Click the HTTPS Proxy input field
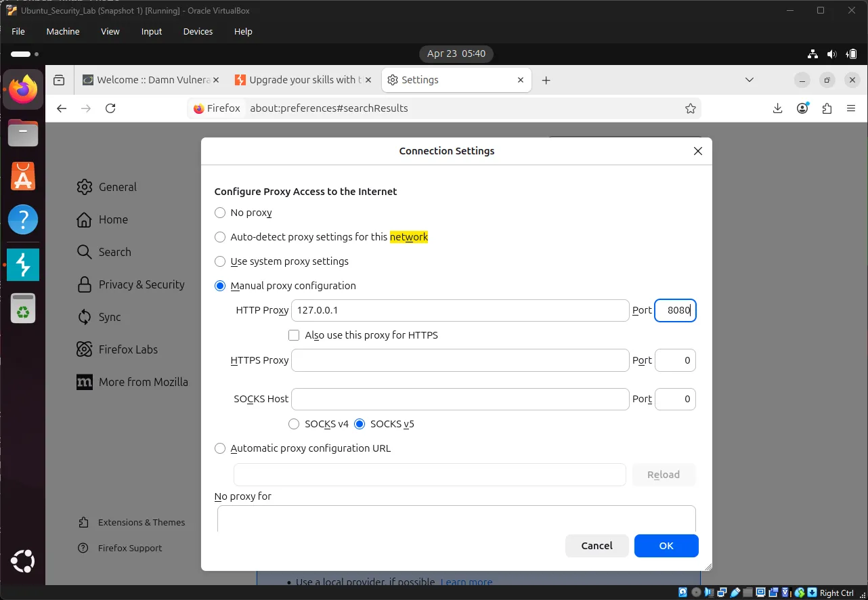The image size is (868, 600). [x=460, y=360]
